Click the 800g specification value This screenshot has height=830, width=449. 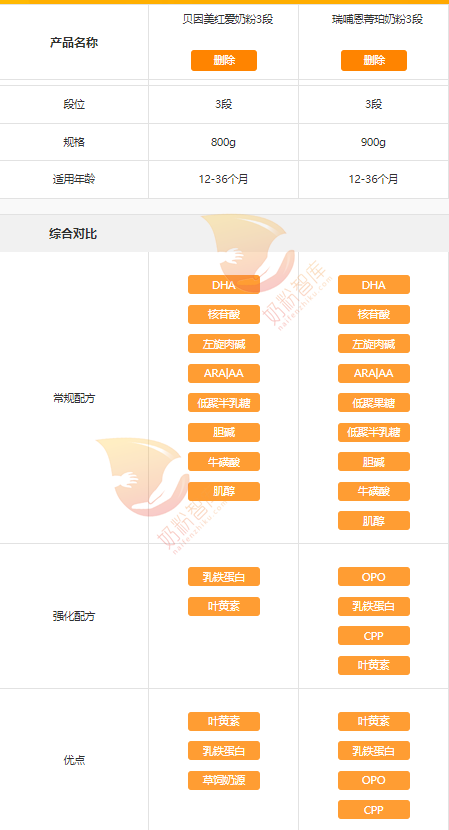click(x=223, y=142)
